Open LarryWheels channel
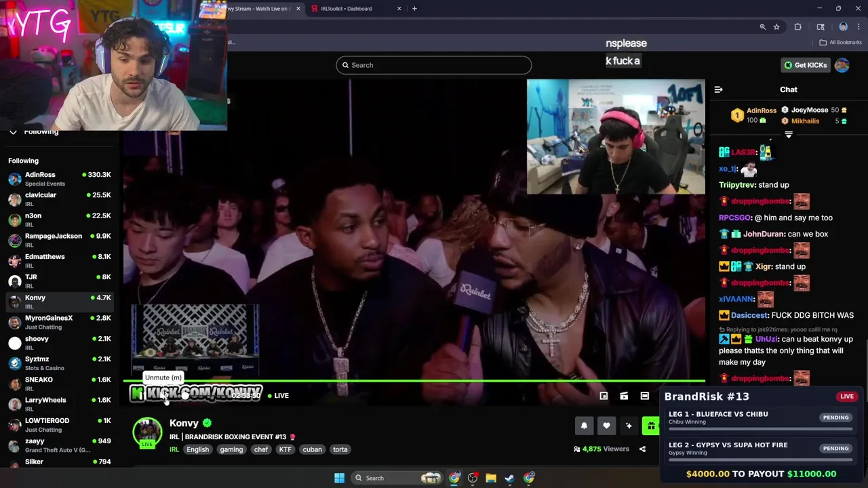The width and height of the screenshot is (868, 488). pyautogui.click(x=60, y=404)
